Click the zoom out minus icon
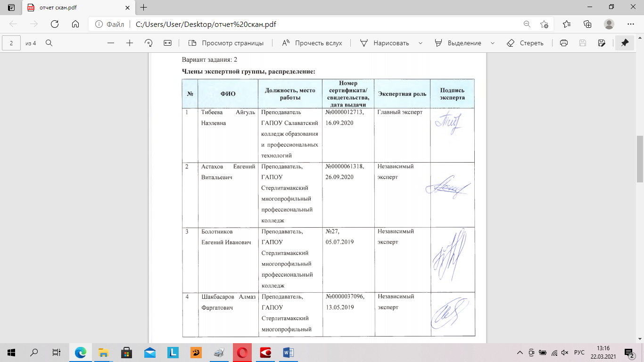Image resolution: width=644 pixels, height=362 pixels. pyautogui.click(x=111, y=43)
